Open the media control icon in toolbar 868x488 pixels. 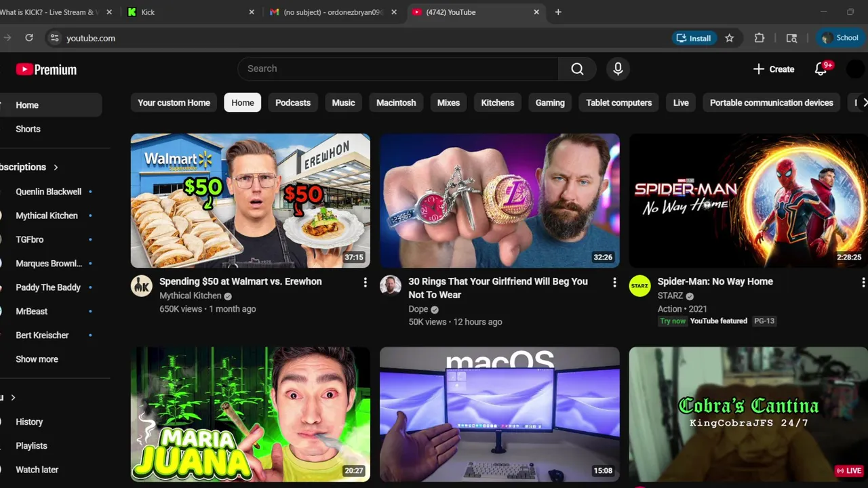pyautogui.click(x=791, y=38)
